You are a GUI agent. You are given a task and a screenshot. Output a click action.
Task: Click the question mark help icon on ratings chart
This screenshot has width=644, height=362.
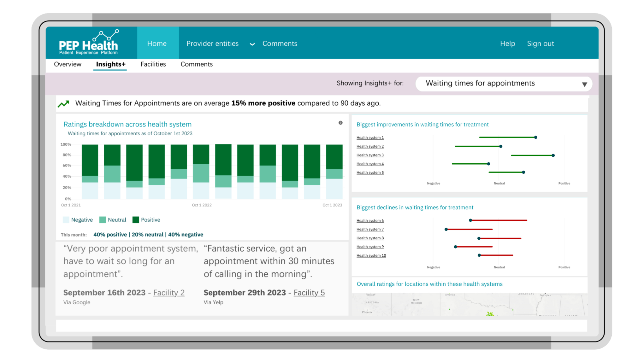pos(340,123)
